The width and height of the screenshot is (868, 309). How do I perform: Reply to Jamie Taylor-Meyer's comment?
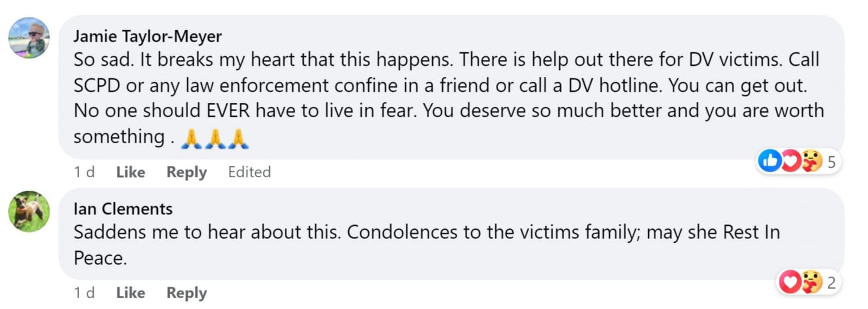pyautogui.click(x=186, y=172)
